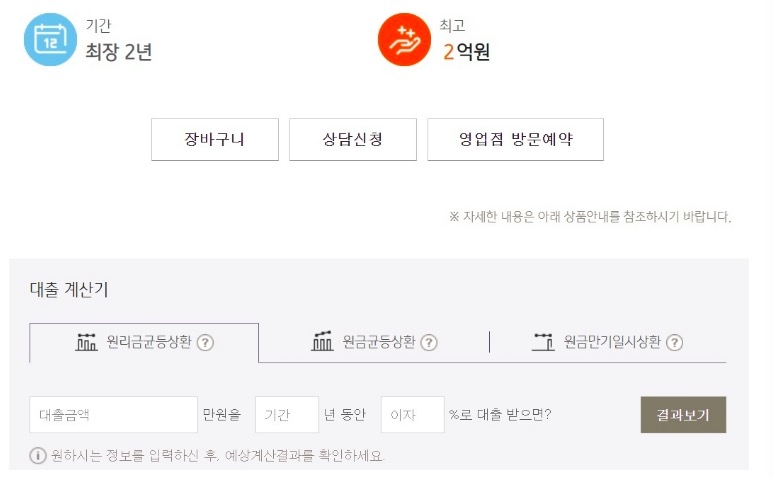
Task: Switch to the 원금만기일시상환 tab
Action: [608, 342]
